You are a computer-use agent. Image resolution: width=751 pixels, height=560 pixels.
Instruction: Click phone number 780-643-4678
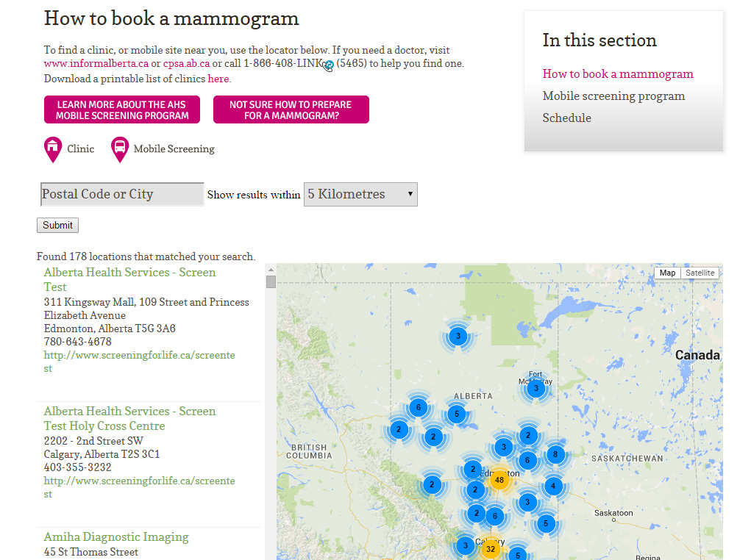click(x=77, y=342)
